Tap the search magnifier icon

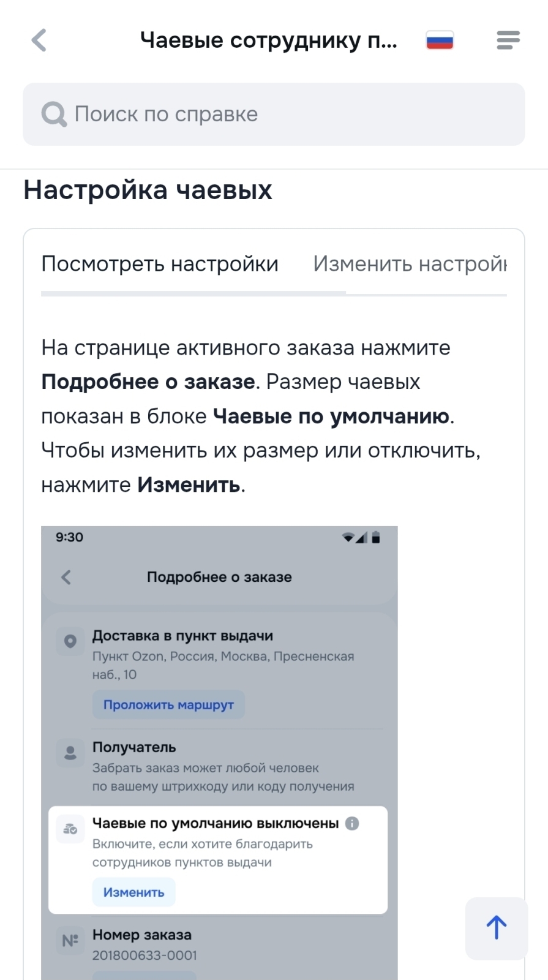pos(53,114)
